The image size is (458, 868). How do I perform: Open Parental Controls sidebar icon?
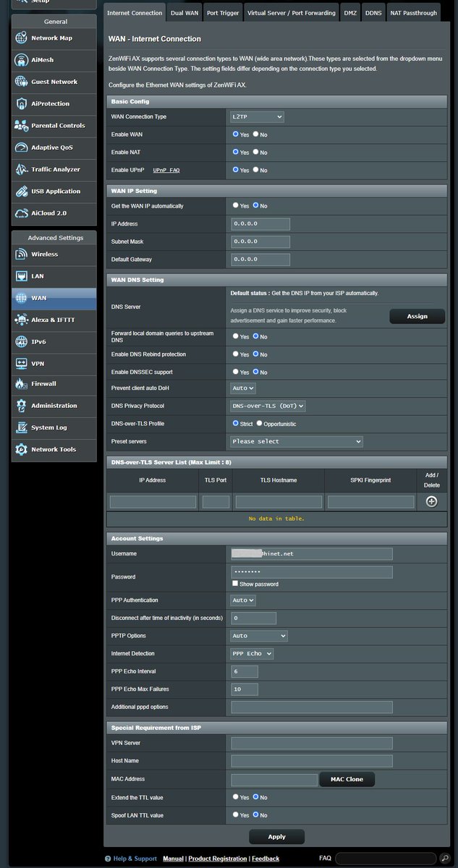(22, 126)
